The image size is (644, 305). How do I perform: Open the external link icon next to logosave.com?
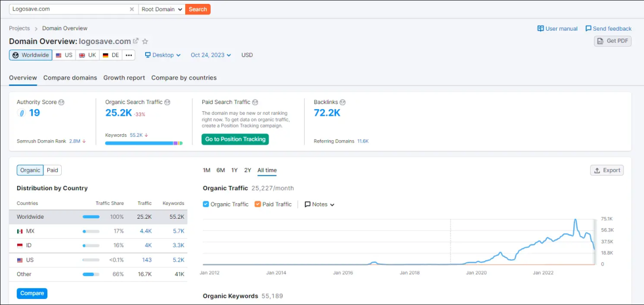136,41
